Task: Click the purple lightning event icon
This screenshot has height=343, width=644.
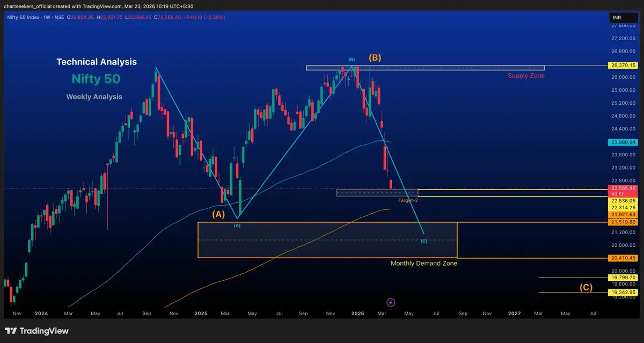Action: point(391,302)
